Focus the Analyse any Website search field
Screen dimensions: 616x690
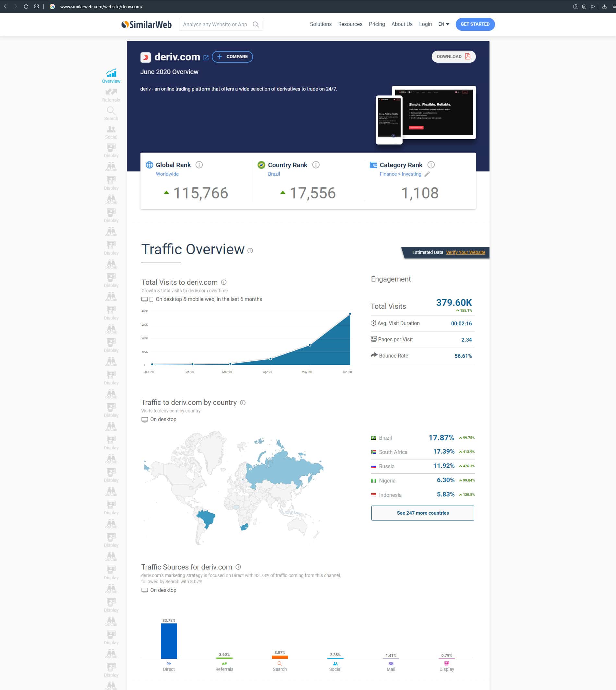pos(215,24)
